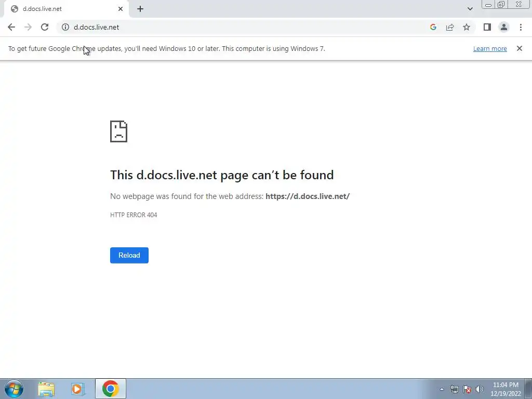Open the Windows Start menu
This screenshot has height=399, width=532.
click(14, 389)
